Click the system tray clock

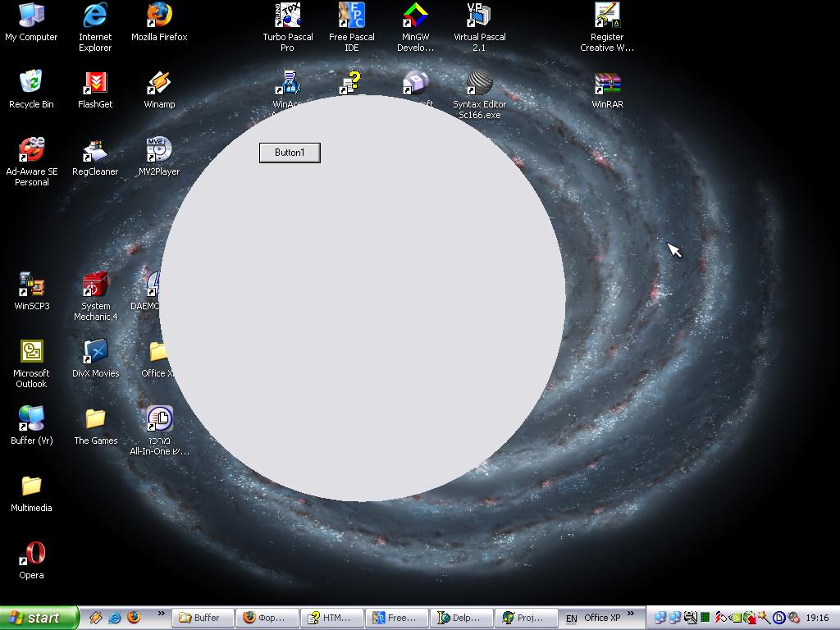817,618
